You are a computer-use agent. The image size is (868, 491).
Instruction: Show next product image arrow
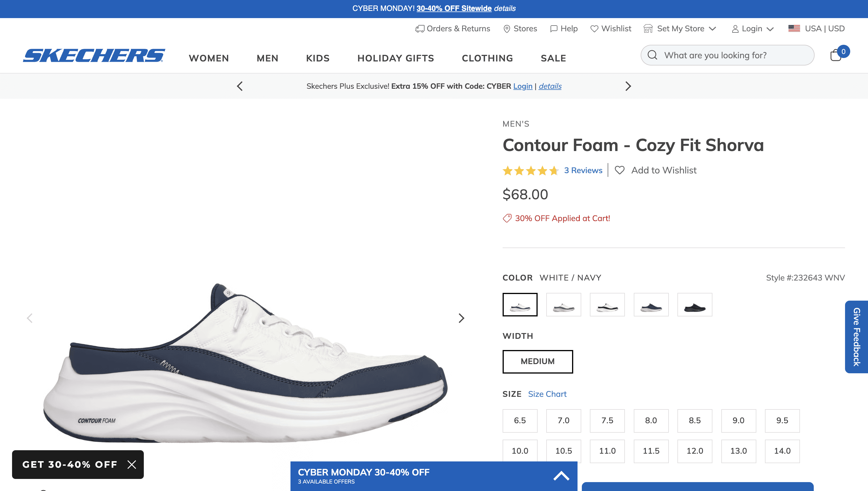[x=461, y=318]
